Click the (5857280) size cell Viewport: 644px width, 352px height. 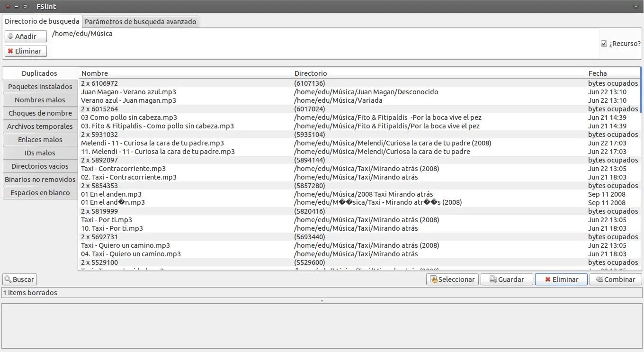click(x=310, y=186)
